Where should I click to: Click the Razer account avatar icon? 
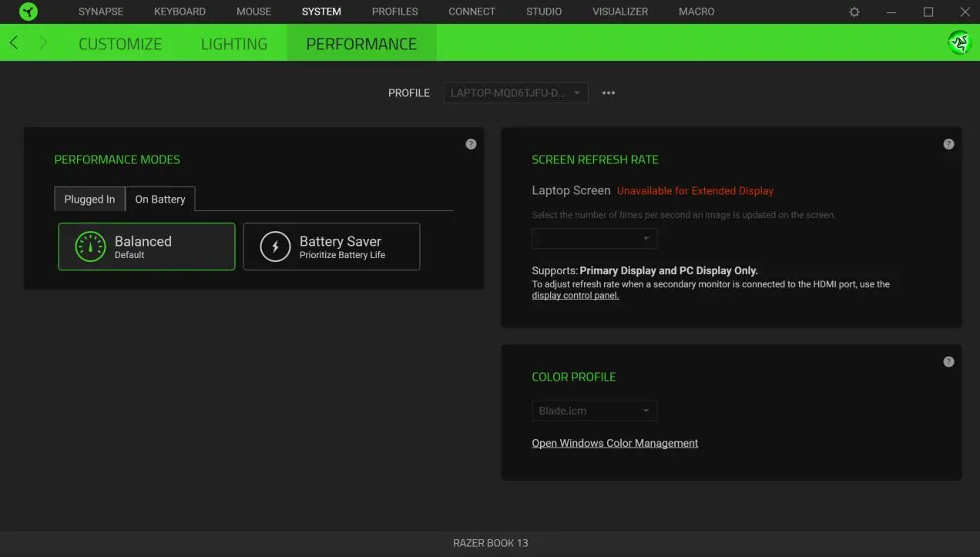click(959, 42)
